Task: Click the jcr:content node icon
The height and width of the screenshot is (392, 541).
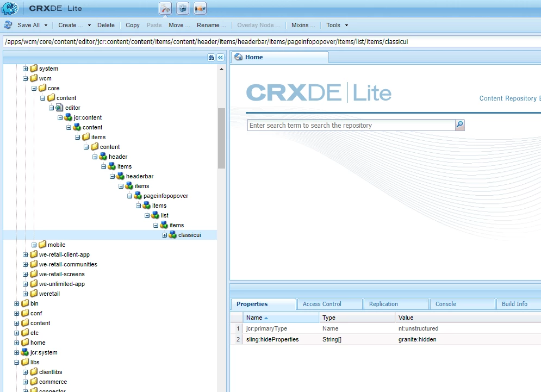Action: pyautogui.click(x=68, y=117)
